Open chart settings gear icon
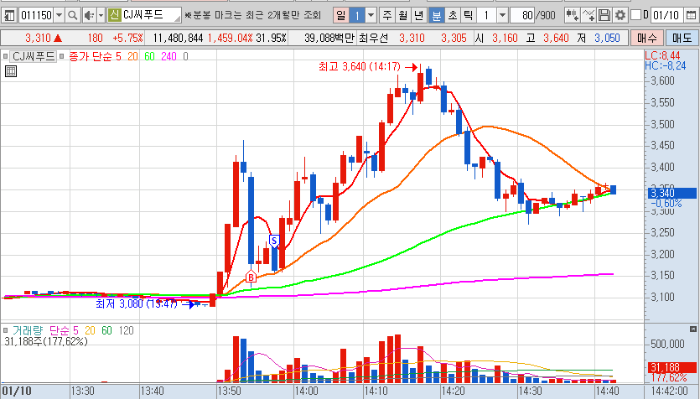Screen dimensions: 700x399 coord(620,16)
